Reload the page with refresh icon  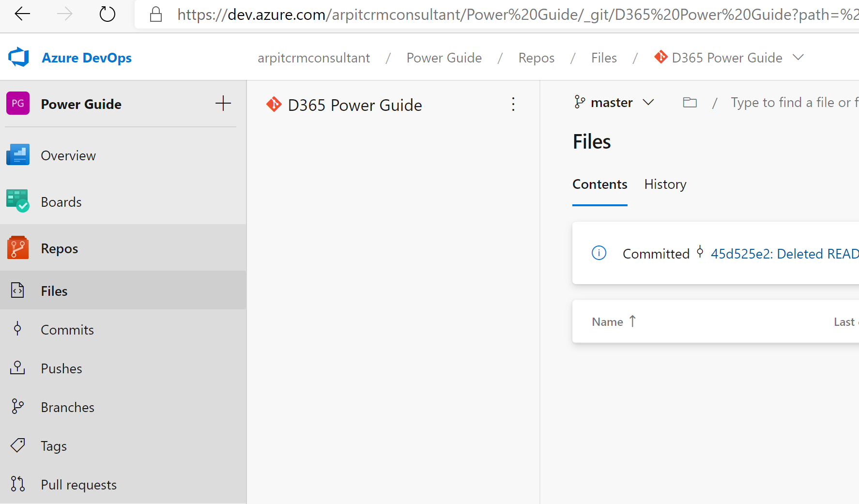coord(107,14)
